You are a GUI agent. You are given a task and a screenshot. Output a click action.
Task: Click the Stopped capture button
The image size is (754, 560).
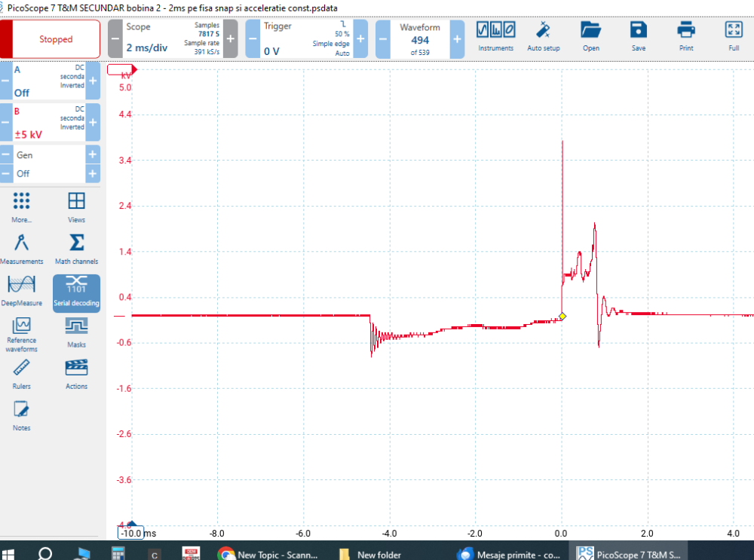(56, 39)
